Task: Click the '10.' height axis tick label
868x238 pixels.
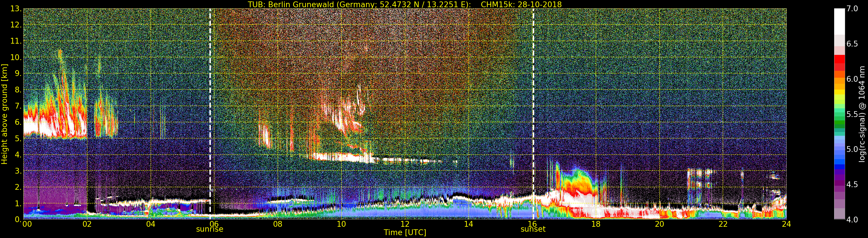Action: (16, 57)
